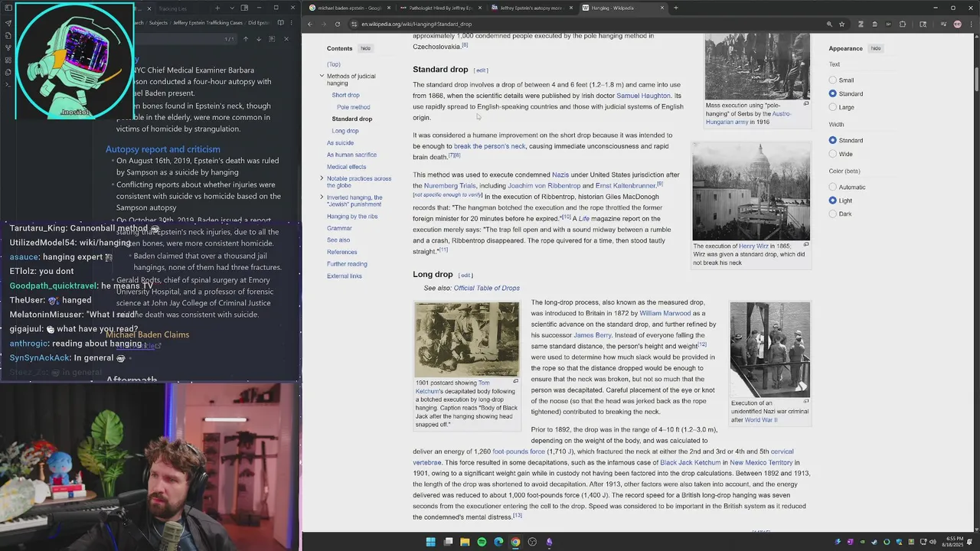Collapse Methods of judicial hanging section
Screen dimensions: 980x551
[x=322, y=76]
